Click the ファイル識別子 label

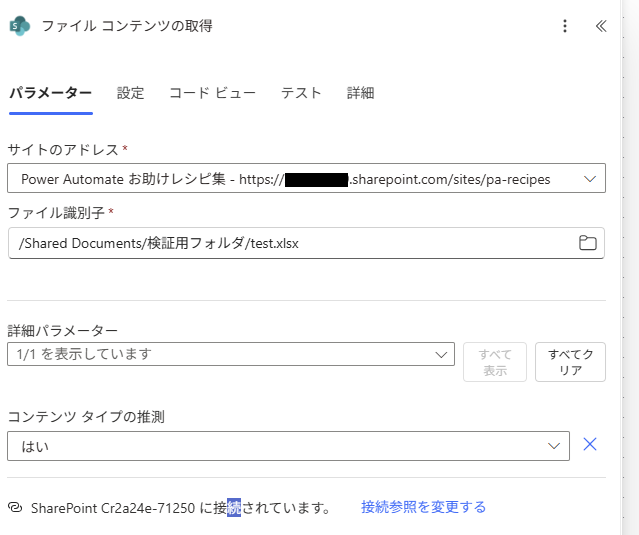point(56,213)
